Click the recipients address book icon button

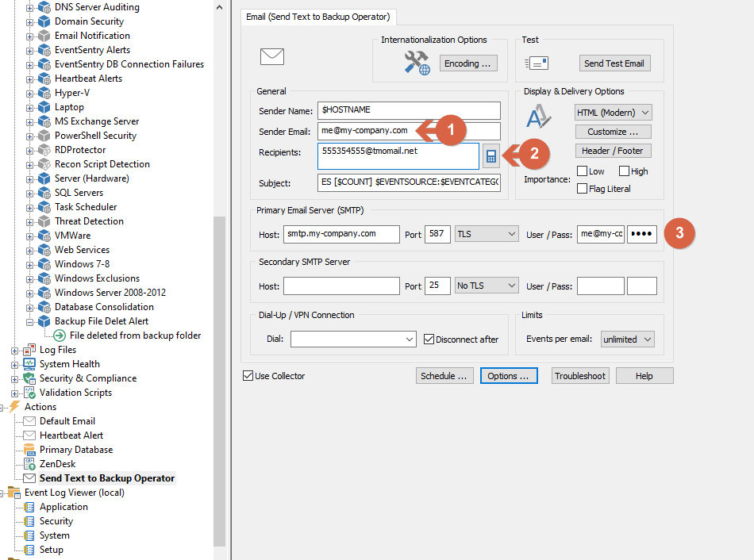[491, 156]
